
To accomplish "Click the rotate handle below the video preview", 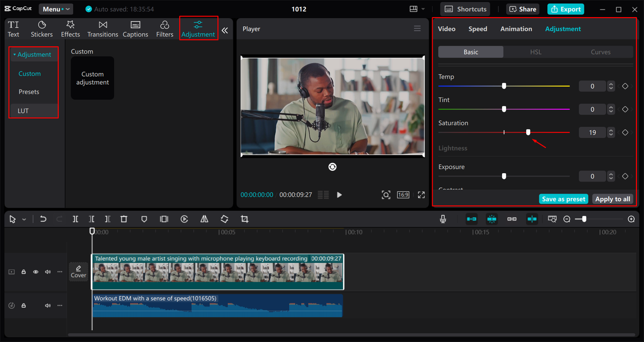I will pos(333,167).
